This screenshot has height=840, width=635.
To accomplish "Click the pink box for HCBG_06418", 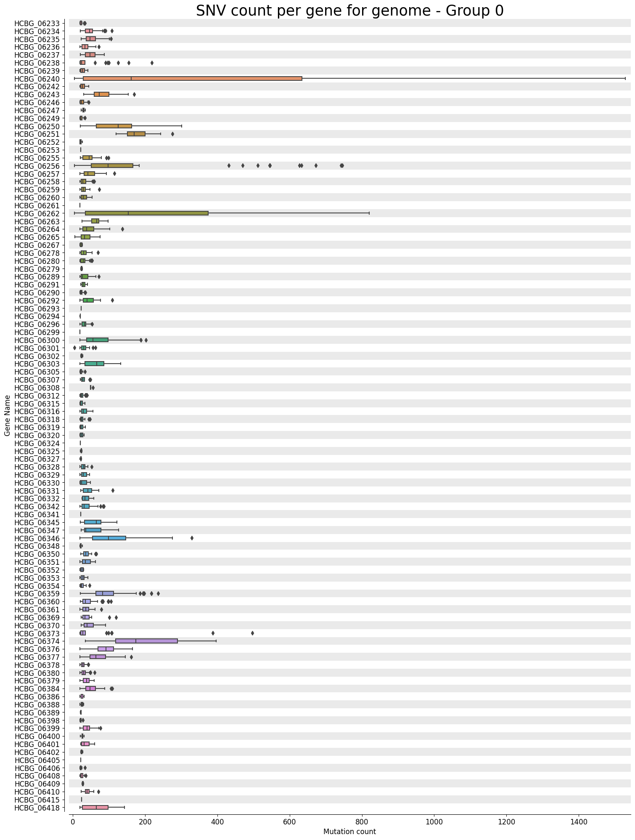I will coord(95,807).
